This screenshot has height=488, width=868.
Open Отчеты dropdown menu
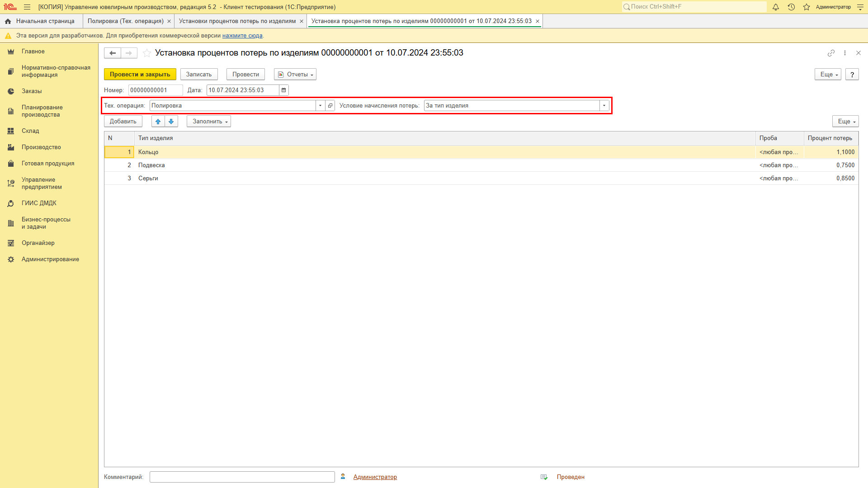pyautogui.click(x=295, y=74)
